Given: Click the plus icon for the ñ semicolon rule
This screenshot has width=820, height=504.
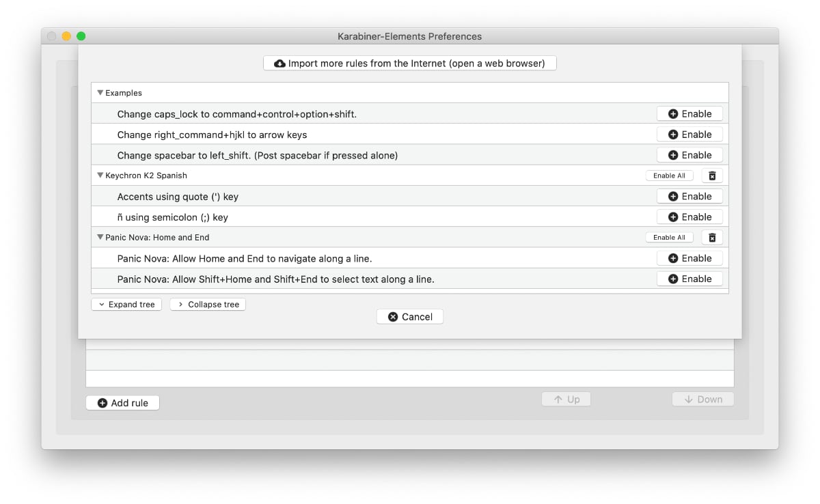Looking at the screenshot, I should pos(673,217).
